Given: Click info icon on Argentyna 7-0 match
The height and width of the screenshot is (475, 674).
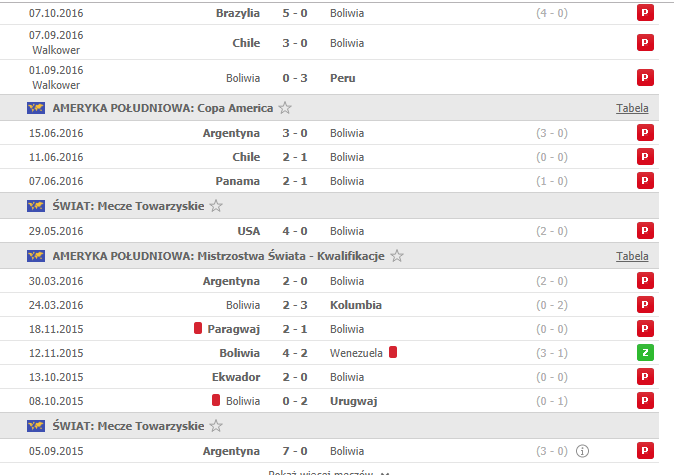Looking at the screenshot, I should (x=582, y=451).
